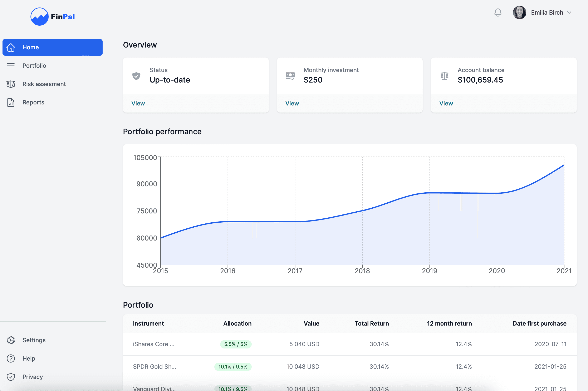Image resolution: width=588 pixels, height=391 pixels.
Task: Click View link under Status card
Action: pyautogui.click(x=138, y=103)
